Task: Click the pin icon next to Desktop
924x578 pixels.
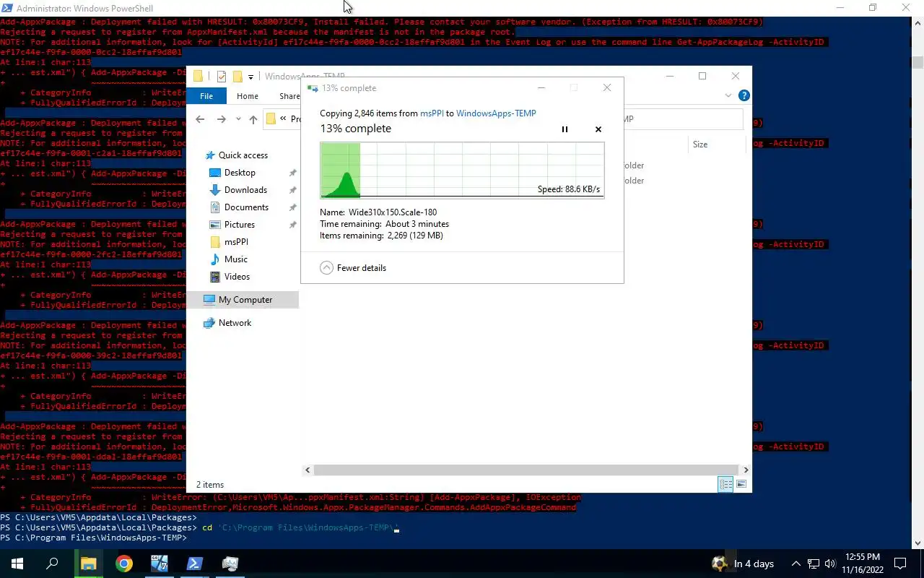Action: point(292,173)
